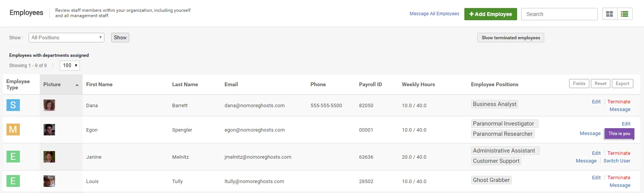Image resolution: width=644 pixels, height=193 pixels.
Task: Click egon@nomoreghosts.com email
Action: [x=255, y=130]
